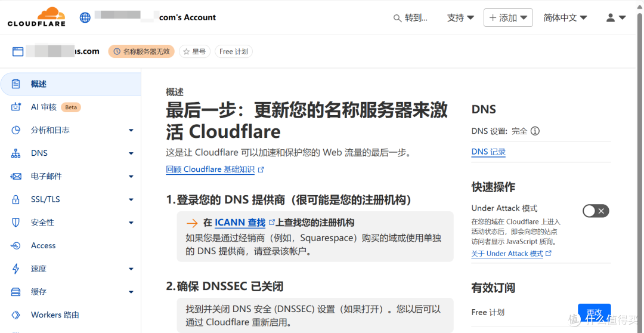Image resolution: width=644 pixels, height=333 pixels.
Task: Click the 概述 clipboard icon
Action: pyautogui.click(x=16, y=84)
